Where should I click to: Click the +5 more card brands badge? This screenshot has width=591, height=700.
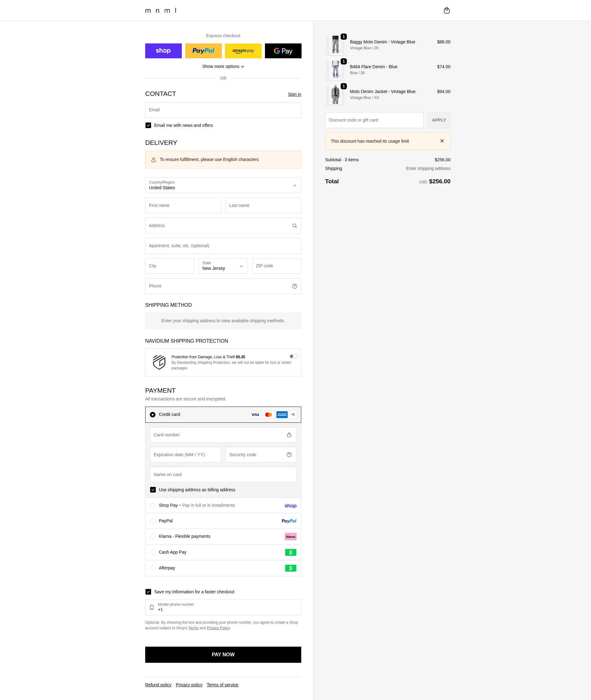pyautogui.click(x=293, y=415)
